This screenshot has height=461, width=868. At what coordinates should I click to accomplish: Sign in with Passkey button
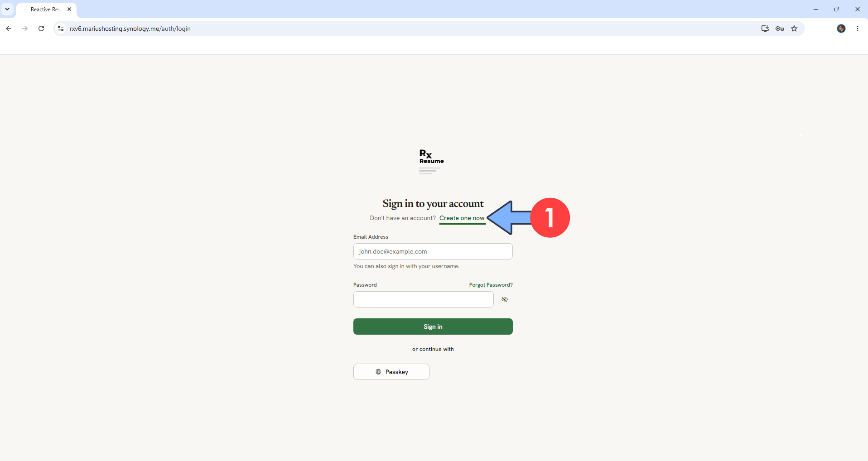coord(391,372)
